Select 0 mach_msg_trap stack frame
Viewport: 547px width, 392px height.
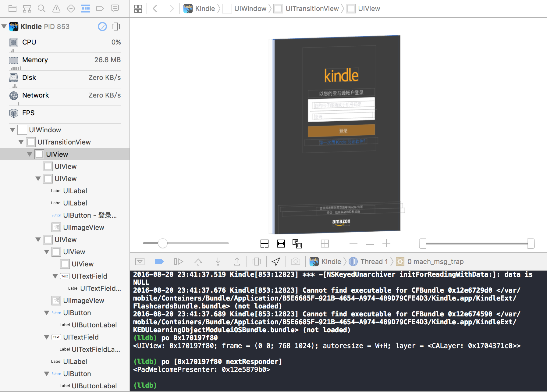pos(430,262)
